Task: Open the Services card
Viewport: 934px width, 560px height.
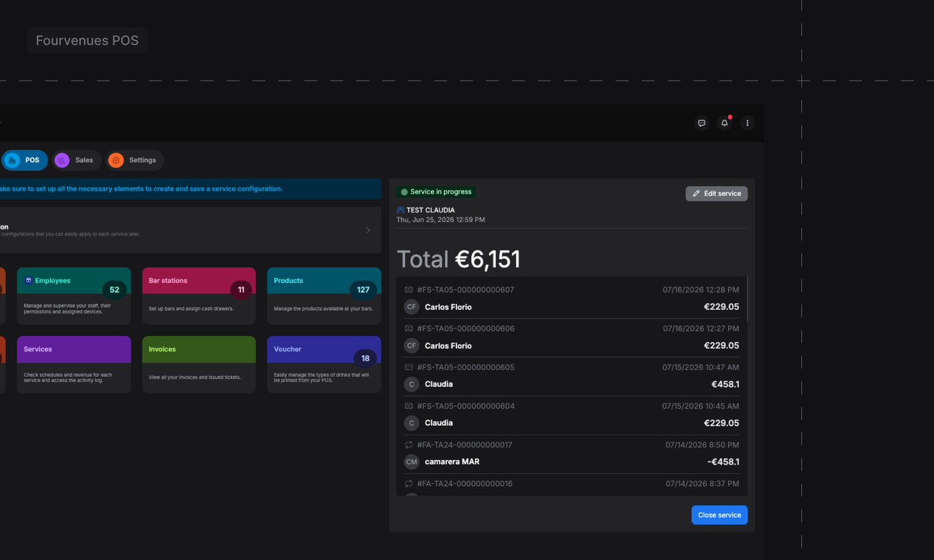Action: point(74,364)
